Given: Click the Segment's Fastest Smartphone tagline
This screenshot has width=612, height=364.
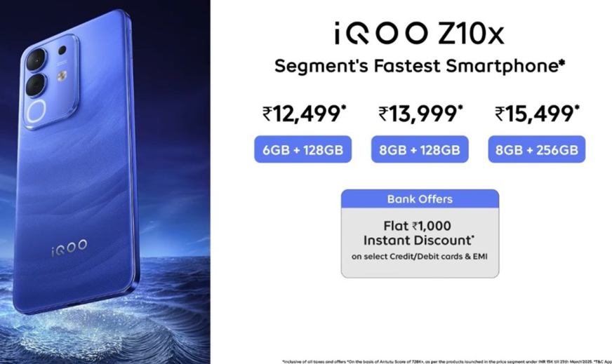Looking at the screenshot, I should (420, 65).
